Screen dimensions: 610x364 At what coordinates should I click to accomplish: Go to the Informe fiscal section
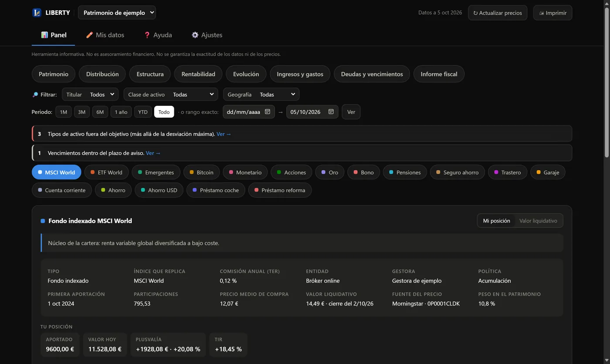439,74
